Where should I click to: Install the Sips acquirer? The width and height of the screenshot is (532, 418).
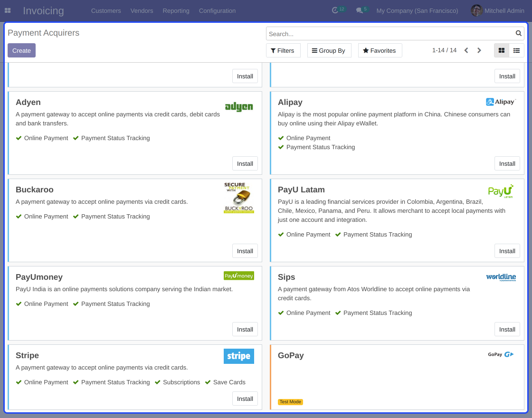coord(507,330)
